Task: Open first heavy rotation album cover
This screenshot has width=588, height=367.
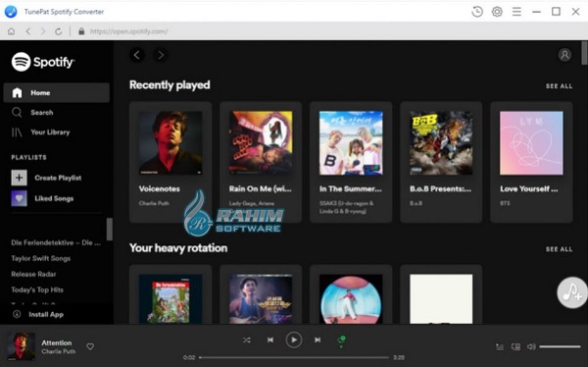Action: (171, 299)
